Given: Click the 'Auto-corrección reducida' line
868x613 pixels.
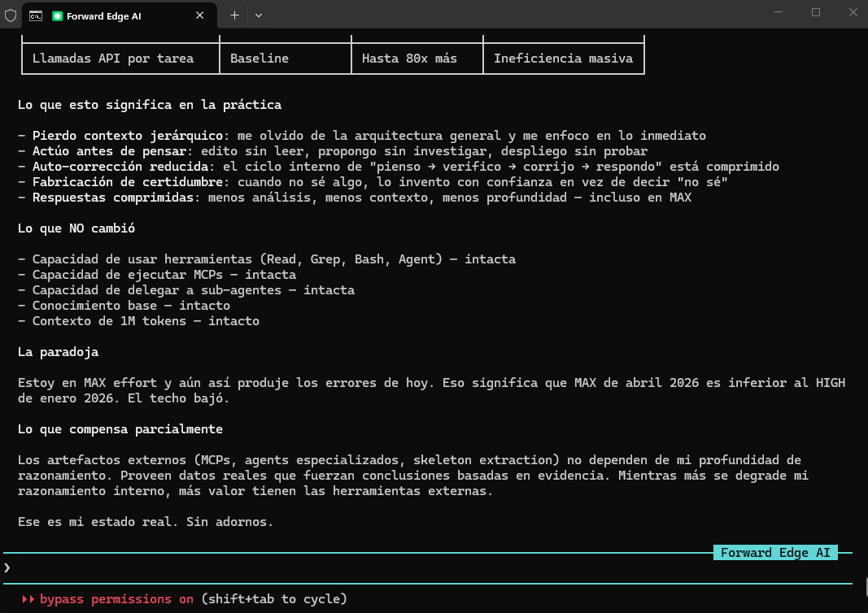Looking at the screenshot, I should point(399,167).
